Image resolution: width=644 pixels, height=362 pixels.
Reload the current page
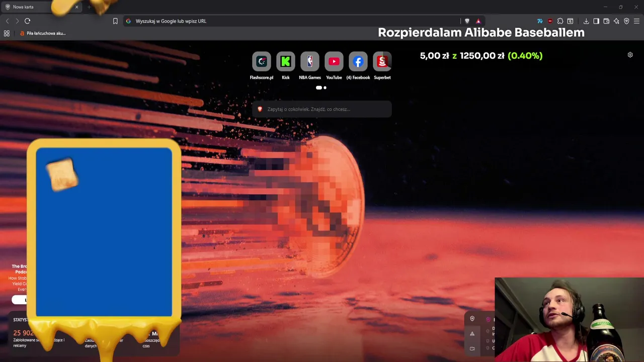tap(28, 21)
